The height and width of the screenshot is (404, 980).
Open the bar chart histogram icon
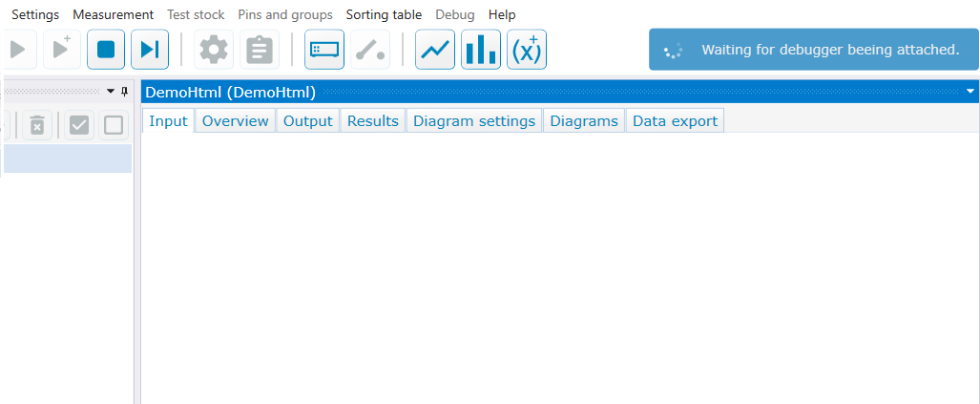tap(481, 50)
